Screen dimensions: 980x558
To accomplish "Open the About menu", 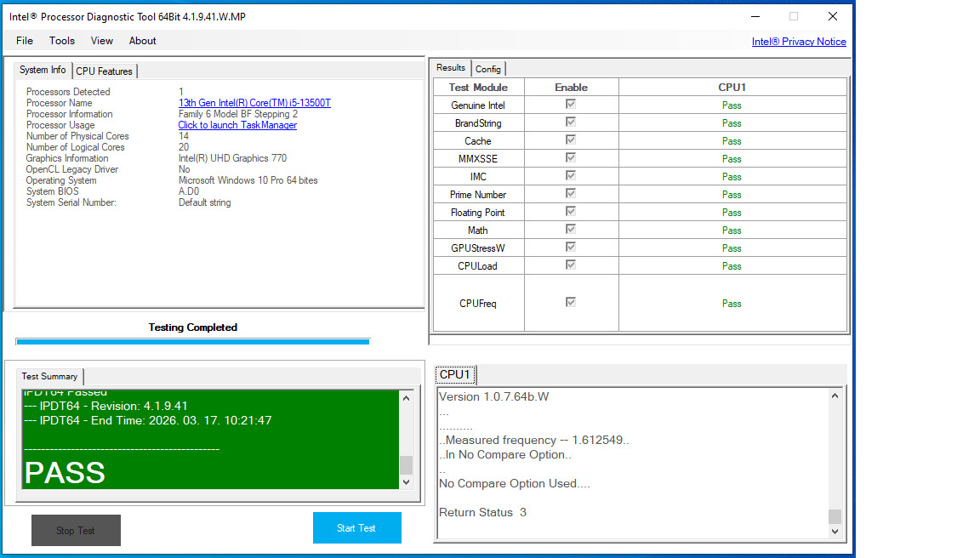I will pos(143,41).
